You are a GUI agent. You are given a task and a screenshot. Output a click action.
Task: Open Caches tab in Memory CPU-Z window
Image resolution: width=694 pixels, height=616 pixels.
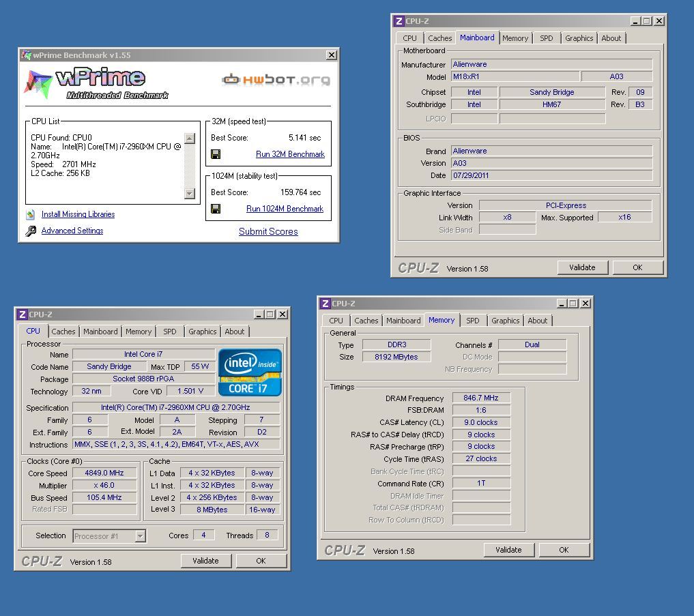pos(366,321)
